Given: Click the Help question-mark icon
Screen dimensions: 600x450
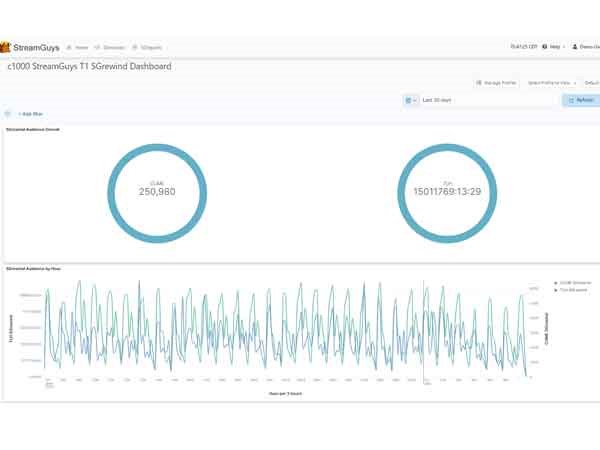Looking at the screenshot, I should (x=545, y=47).
